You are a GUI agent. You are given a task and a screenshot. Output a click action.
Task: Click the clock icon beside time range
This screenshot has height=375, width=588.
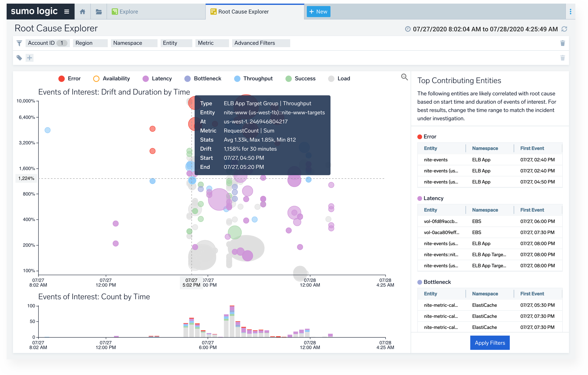(408, 29)
